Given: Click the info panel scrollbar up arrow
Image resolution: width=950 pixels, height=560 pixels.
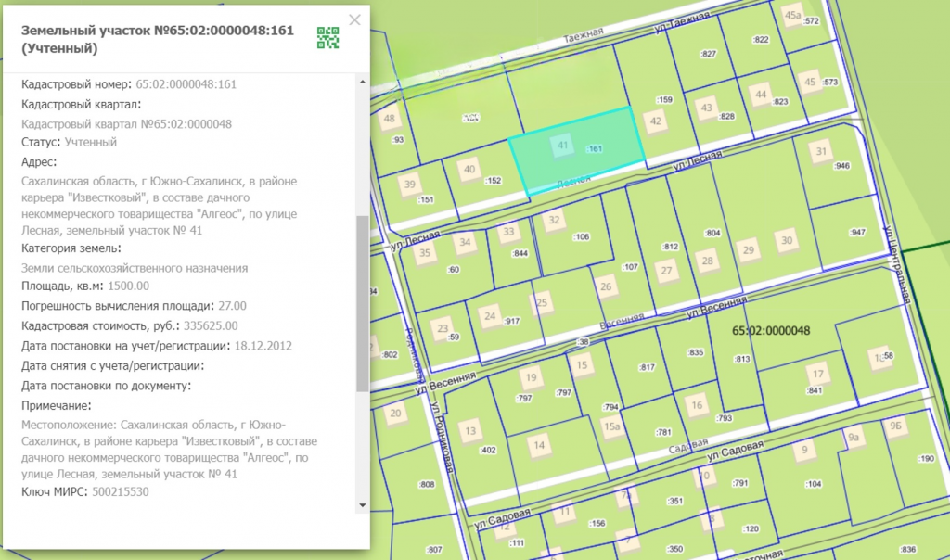Looking at the screenshot, I should pos(363,82).
